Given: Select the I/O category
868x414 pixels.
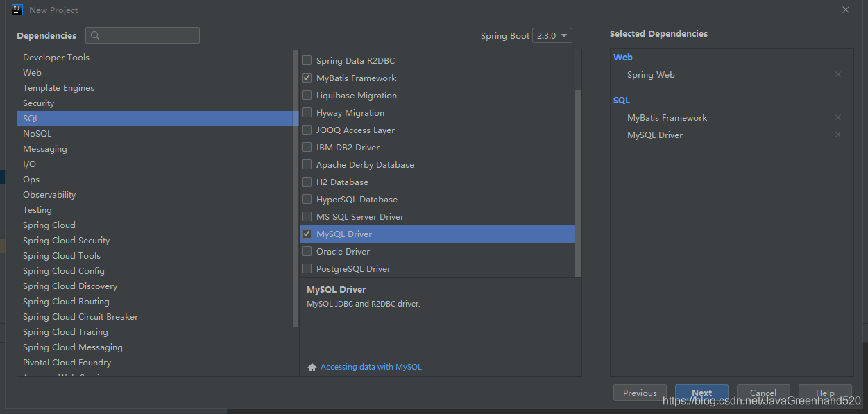Looking at the screenshot, I should [x=158, y=164].
